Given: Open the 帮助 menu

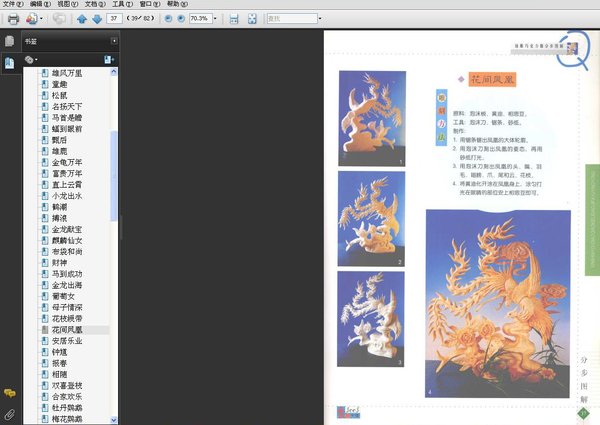Looking at the screenshot, I should (x=177, y=4).
